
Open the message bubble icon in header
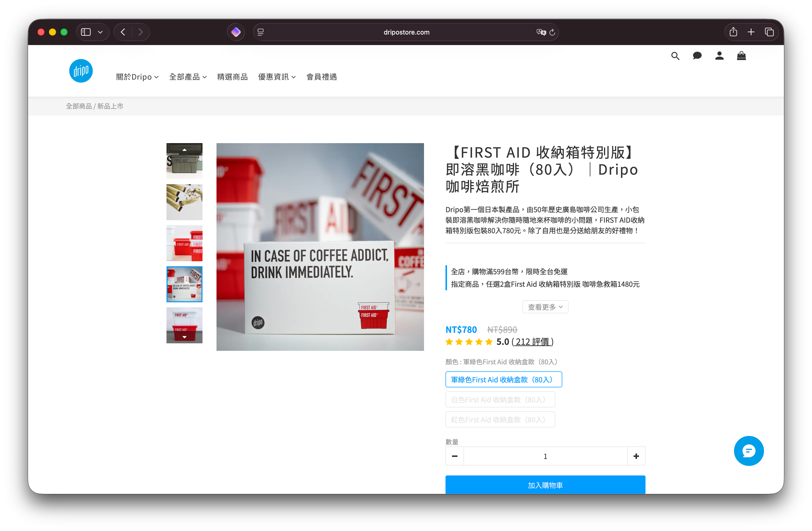697,56
